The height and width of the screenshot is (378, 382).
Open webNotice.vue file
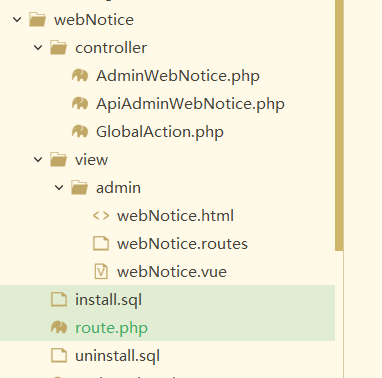tap(172, 272)
